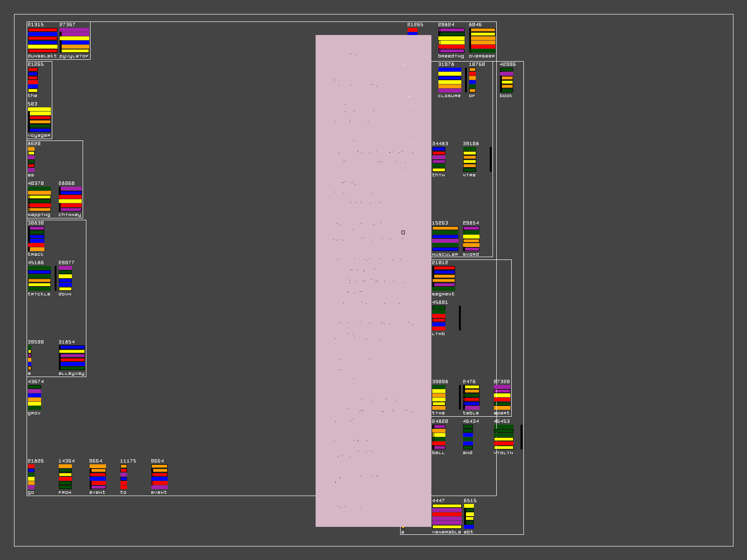Click the "mapping" glyph numbered 40370

coord(40,199)
